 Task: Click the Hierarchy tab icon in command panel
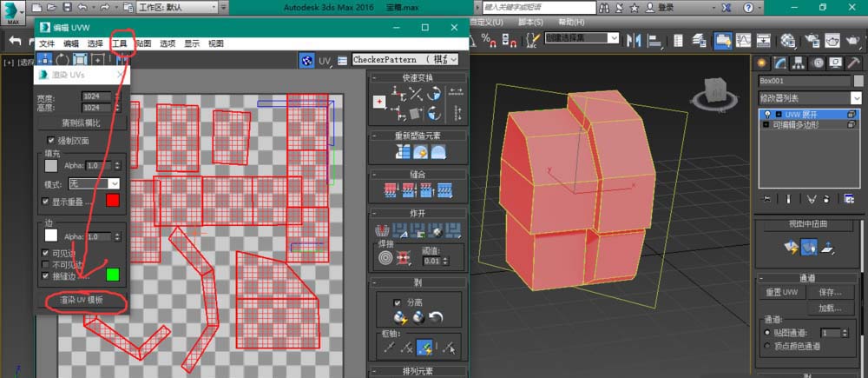799,63
